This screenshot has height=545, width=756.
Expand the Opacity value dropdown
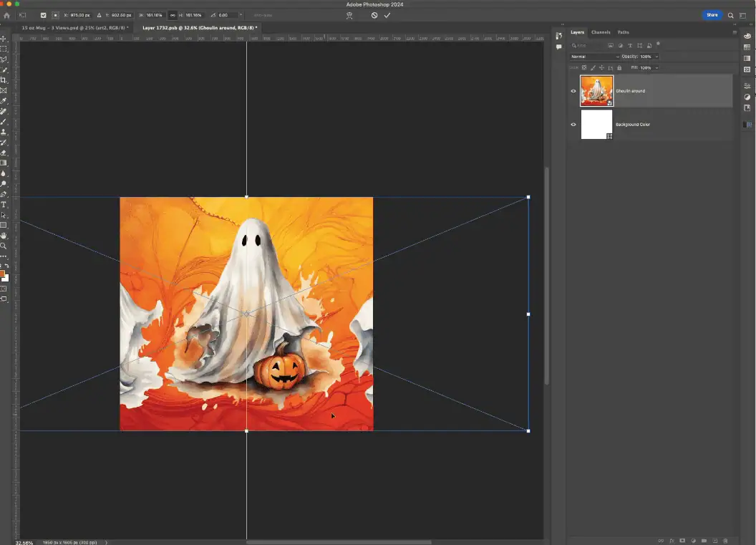[656, 57]
